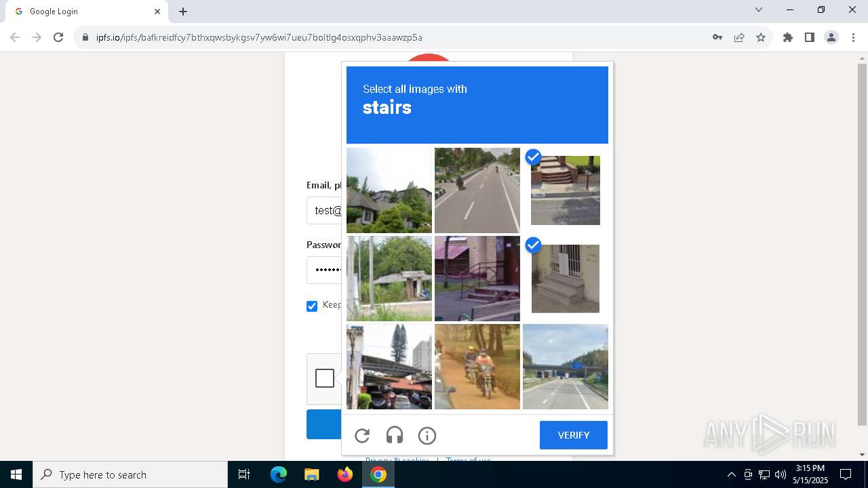Viewport: 868px width, 488px height.
Task: Launch Firefox from taskbar
Action: point(345,474)
